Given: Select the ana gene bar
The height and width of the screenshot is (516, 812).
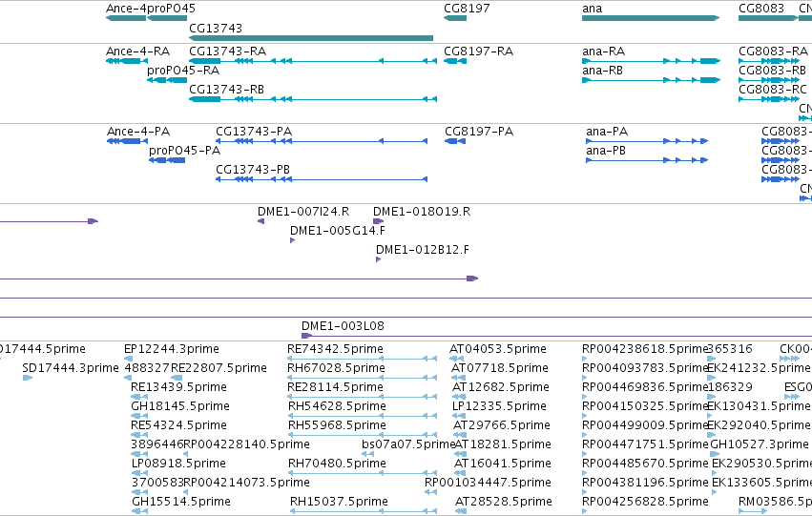Looking at the screenshot, I should 651,18.
